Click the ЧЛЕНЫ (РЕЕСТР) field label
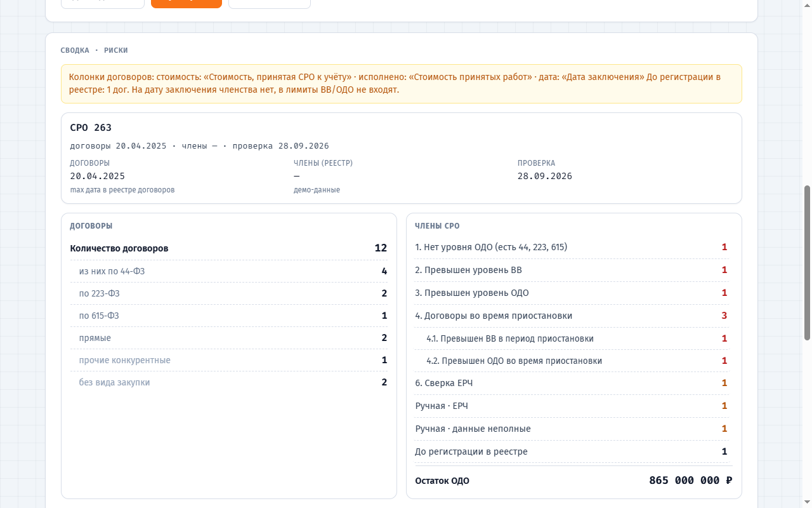The height and width of the screenshot is (508, 812). [323, 163]
